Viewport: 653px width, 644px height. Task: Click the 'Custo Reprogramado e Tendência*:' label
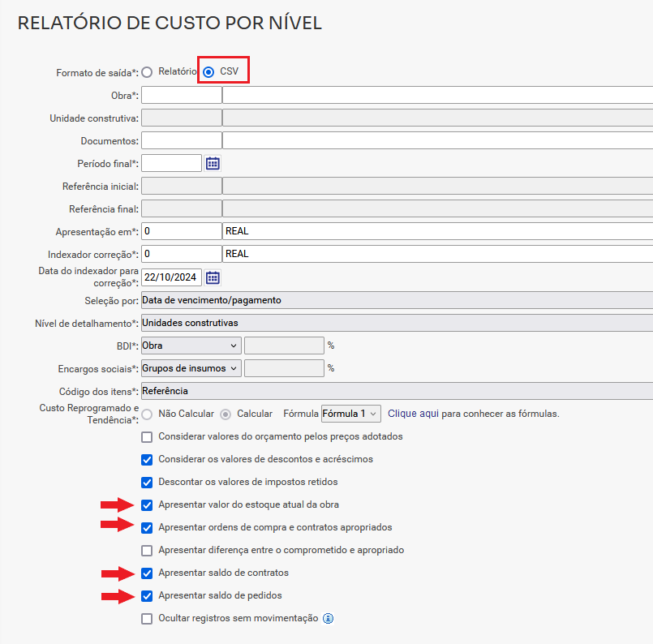pos(88,414)
